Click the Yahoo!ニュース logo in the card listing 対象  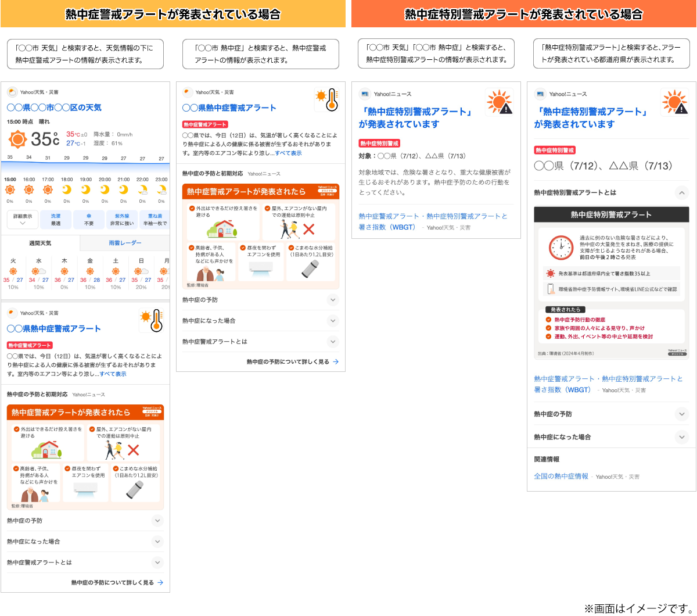[x=365, y=94]
